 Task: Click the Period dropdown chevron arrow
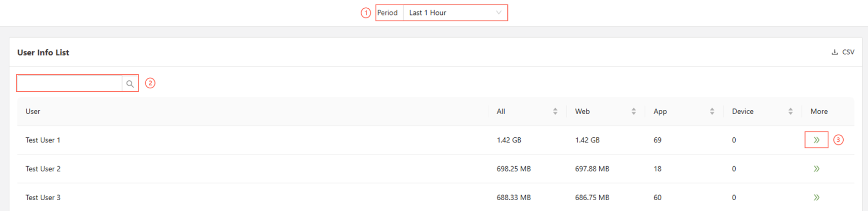[499, 13]
